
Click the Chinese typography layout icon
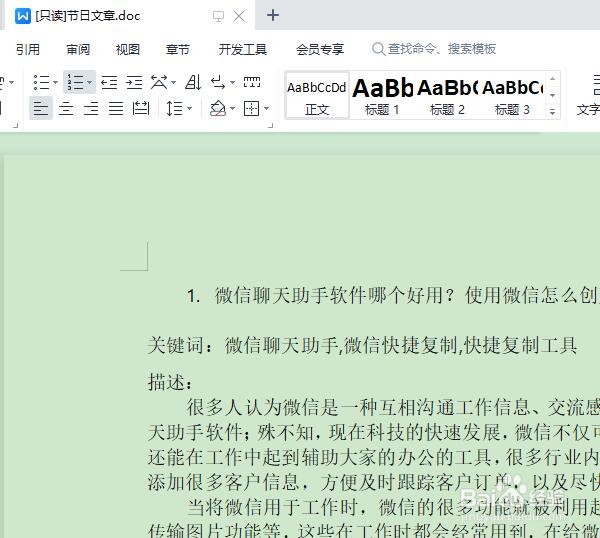pyautogui.click(x=159, y=82)
